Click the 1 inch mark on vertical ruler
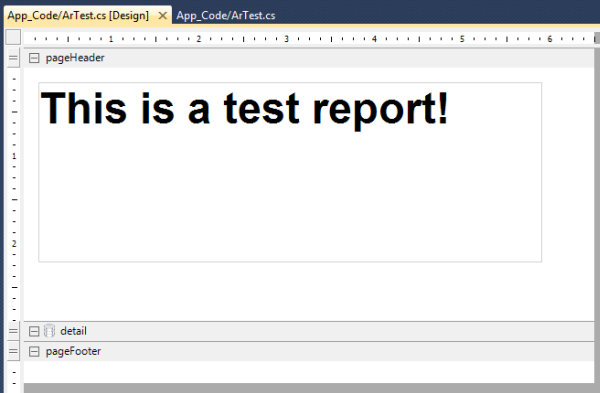The width and height of the screenshot is (600, 393). tap(14, 156)
